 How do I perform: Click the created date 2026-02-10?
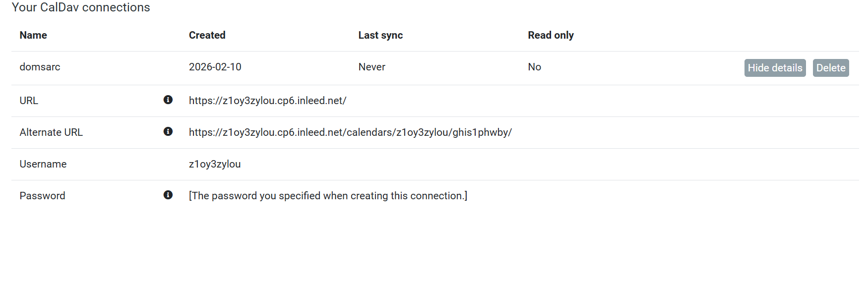pyautogui.click(x=215, y=67)
